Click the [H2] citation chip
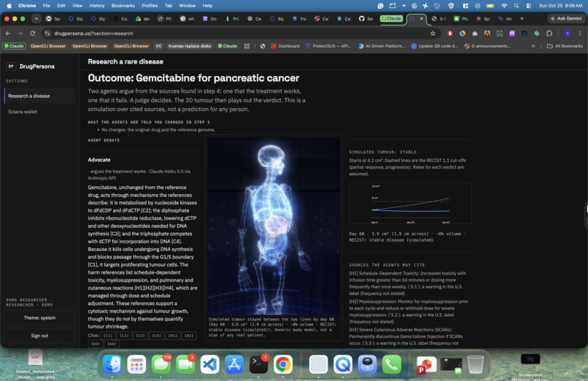588x381 pixels. tap(189, 336)
